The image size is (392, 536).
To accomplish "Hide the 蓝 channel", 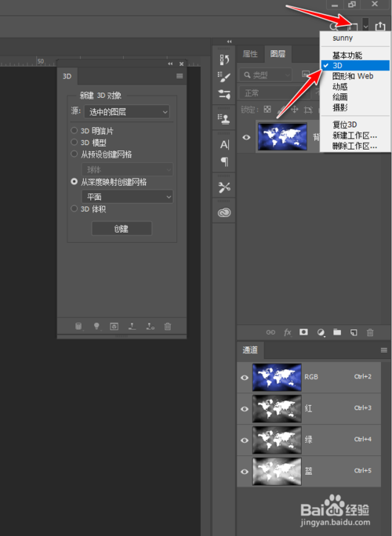I will [245, 472].
